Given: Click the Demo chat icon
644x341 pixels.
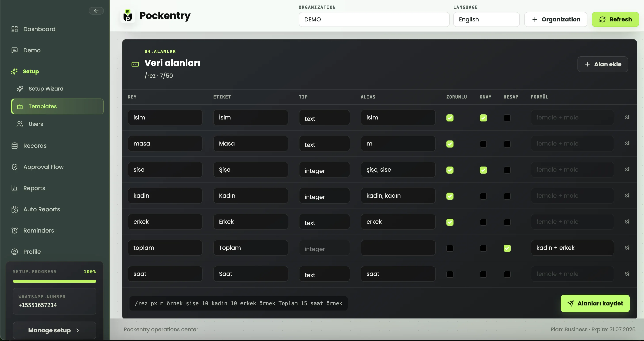Looking at the screenshot, I should (15, 50).
